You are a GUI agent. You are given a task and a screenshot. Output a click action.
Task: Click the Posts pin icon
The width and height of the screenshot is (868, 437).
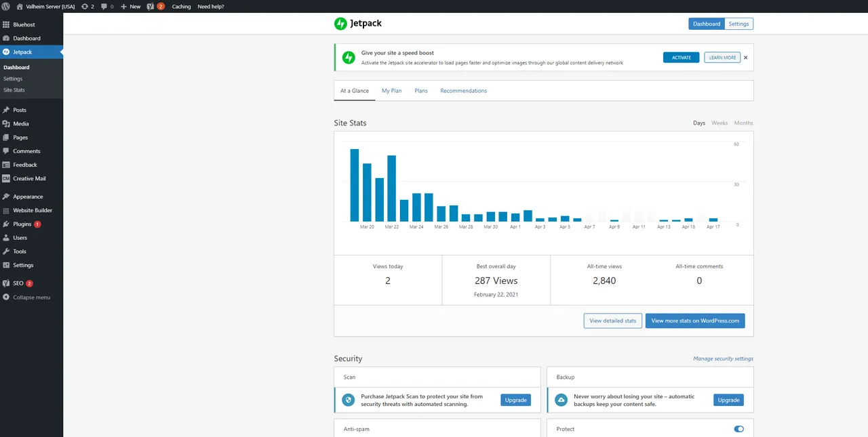6,110
